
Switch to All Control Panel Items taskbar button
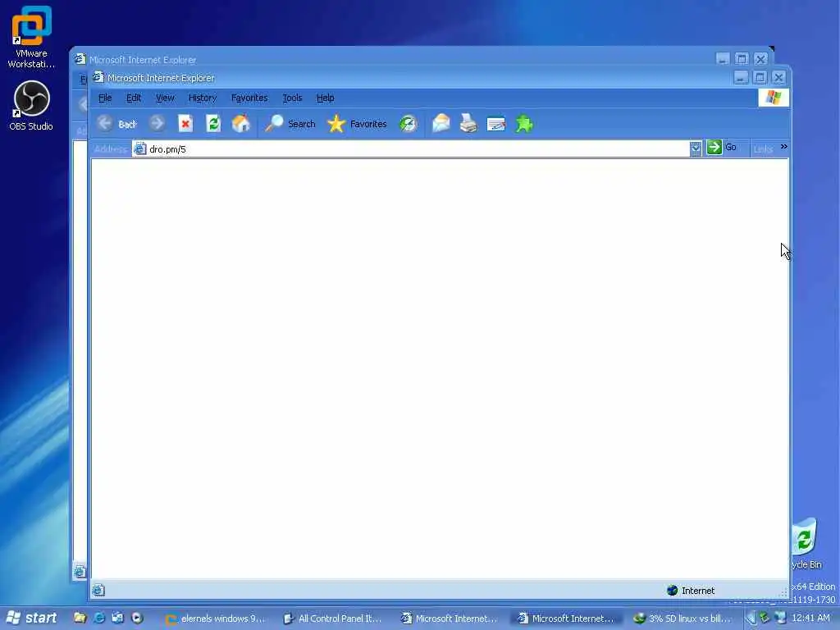[x=332, y=619]
